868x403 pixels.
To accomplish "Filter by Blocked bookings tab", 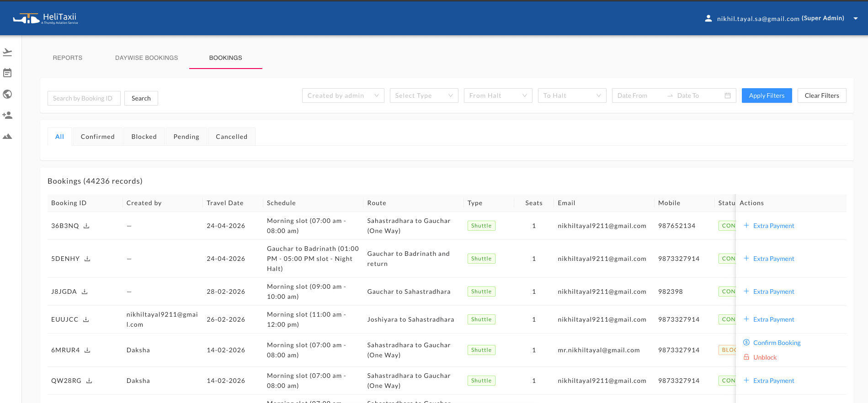I will [x=144, y=137].
